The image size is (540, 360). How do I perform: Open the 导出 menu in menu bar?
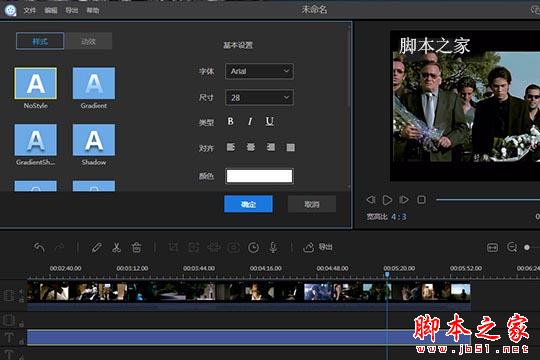(72, 10)
